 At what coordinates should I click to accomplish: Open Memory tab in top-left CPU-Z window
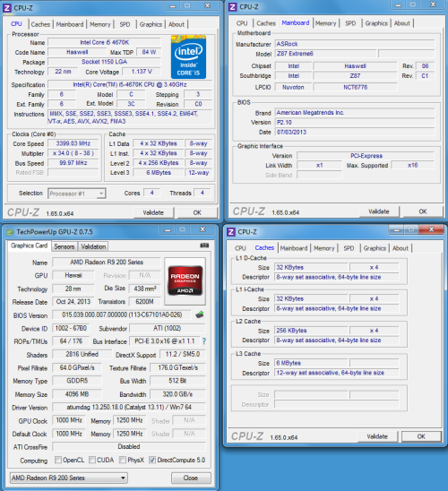[x=99, y=24]
